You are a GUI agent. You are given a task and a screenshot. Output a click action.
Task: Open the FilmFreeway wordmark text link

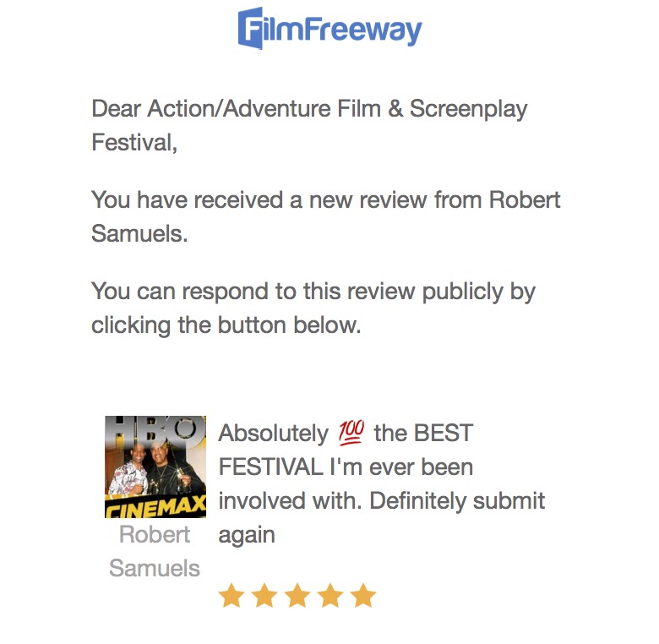[x=346, y=30]
